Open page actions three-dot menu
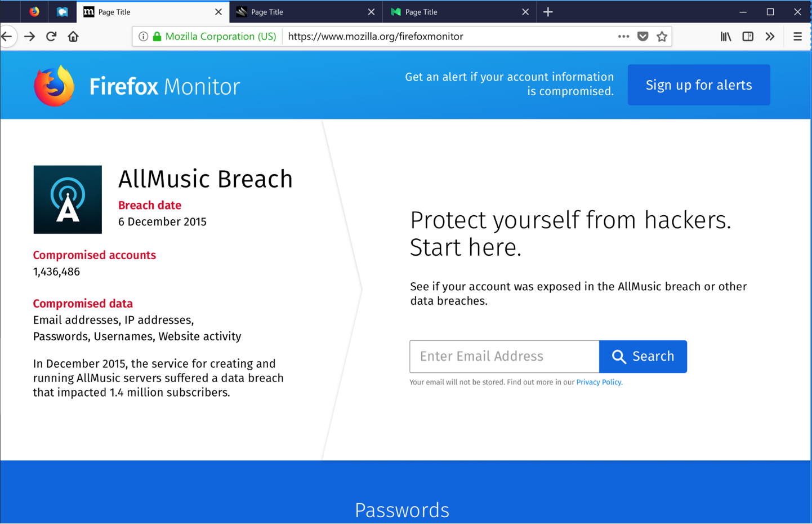The width and height of the screenshot is (812, 524). [x=623, y=37]
